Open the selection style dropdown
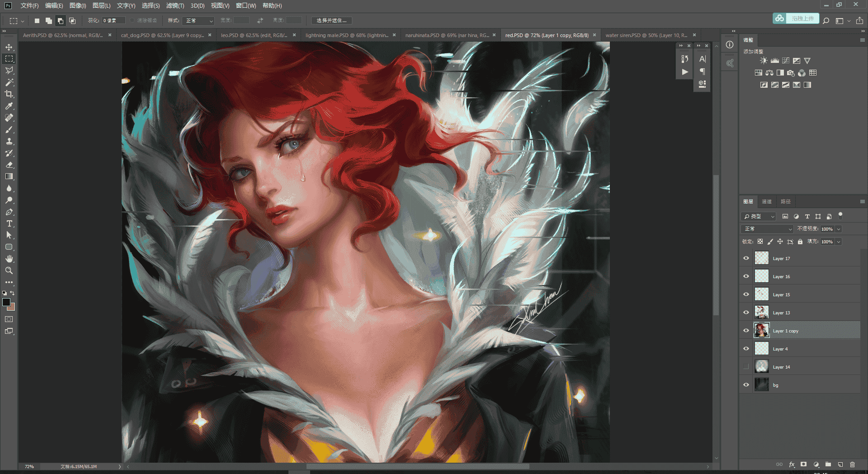This screenshot has width=868, height=474. coord(198,20)
